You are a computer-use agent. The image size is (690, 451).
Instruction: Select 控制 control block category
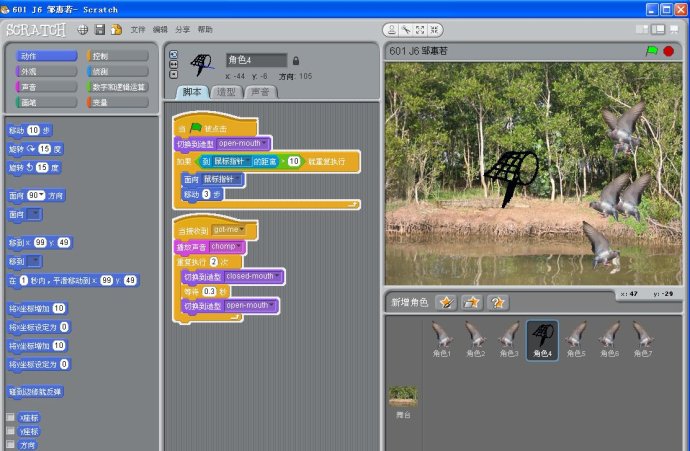point(118,56)
